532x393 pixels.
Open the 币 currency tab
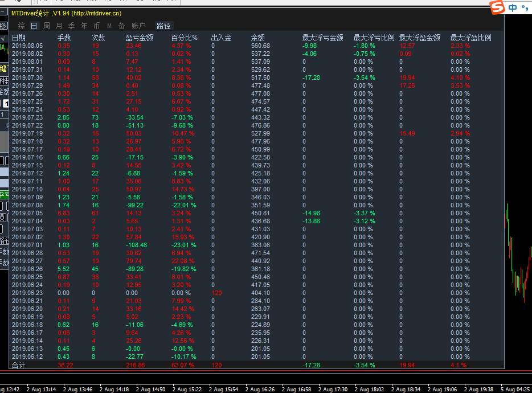pos(97,26)
